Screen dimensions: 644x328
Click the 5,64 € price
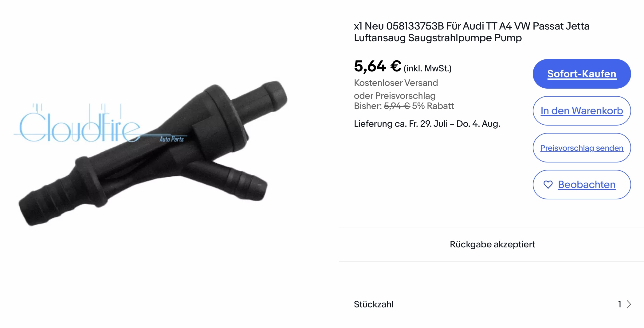coord(378,66)
